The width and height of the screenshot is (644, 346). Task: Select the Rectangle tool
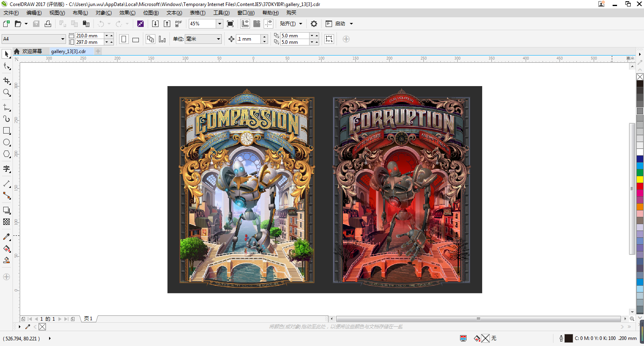[6, 131]
